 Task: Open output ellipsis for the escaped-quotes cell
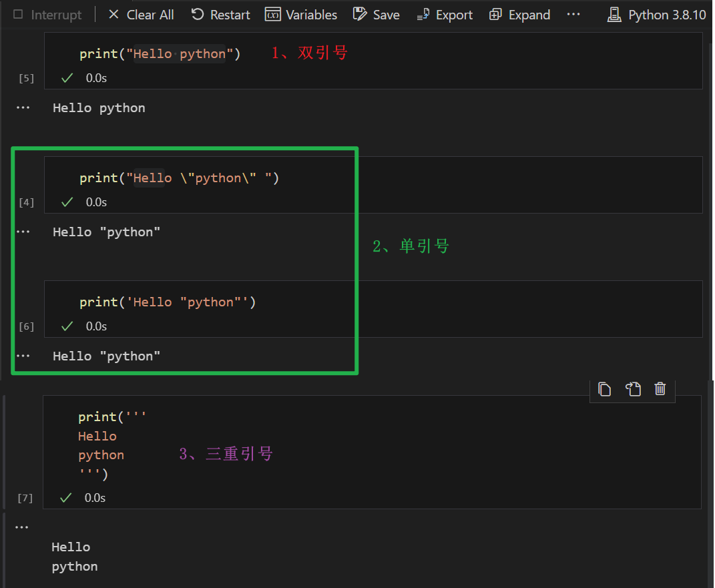23,232
